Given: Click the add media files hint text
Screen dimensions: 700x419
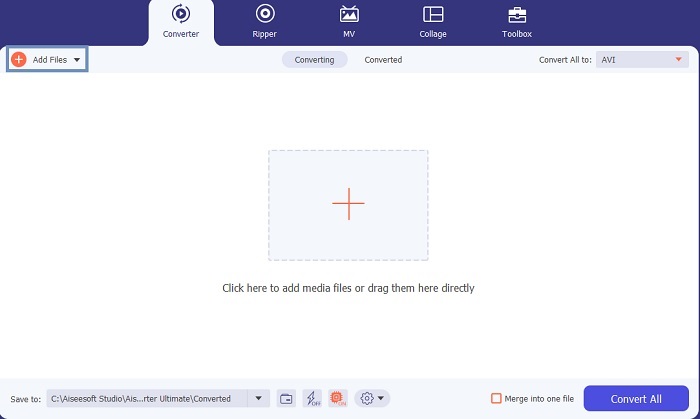Looking at the screenshot, I should pos(348,288).
